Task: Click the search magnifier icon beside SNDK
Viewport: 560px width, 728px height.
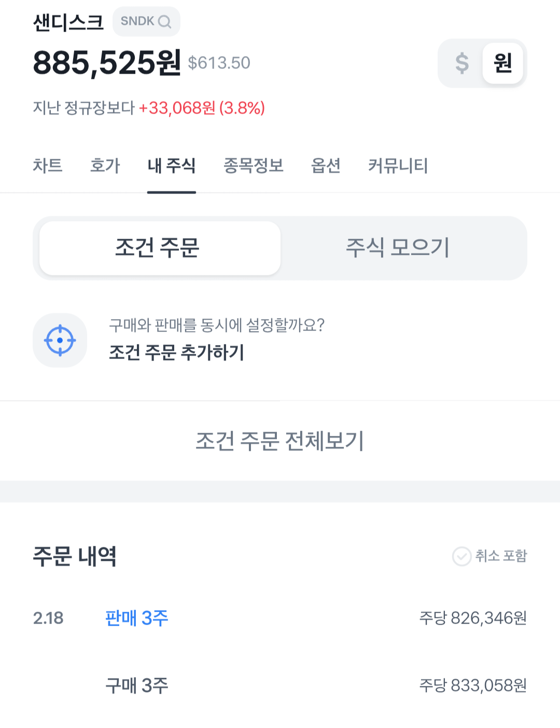Action: point(164,22)
